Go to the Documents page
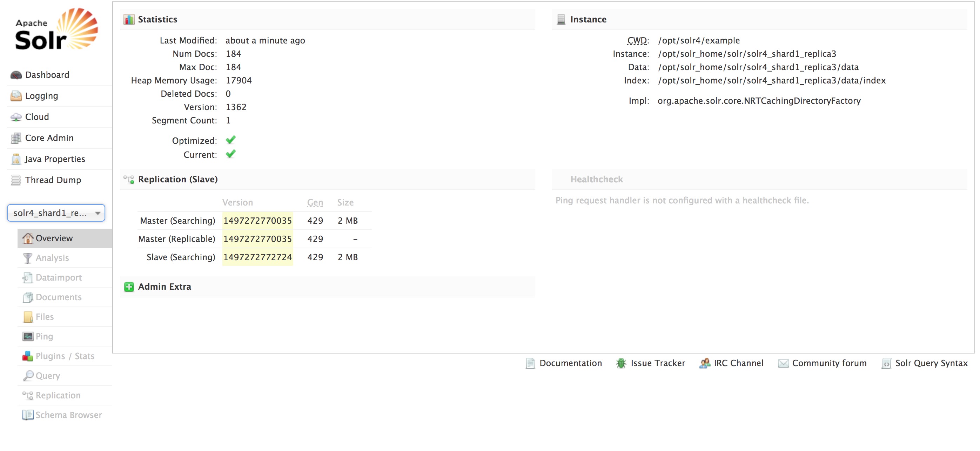 (59, 297)
